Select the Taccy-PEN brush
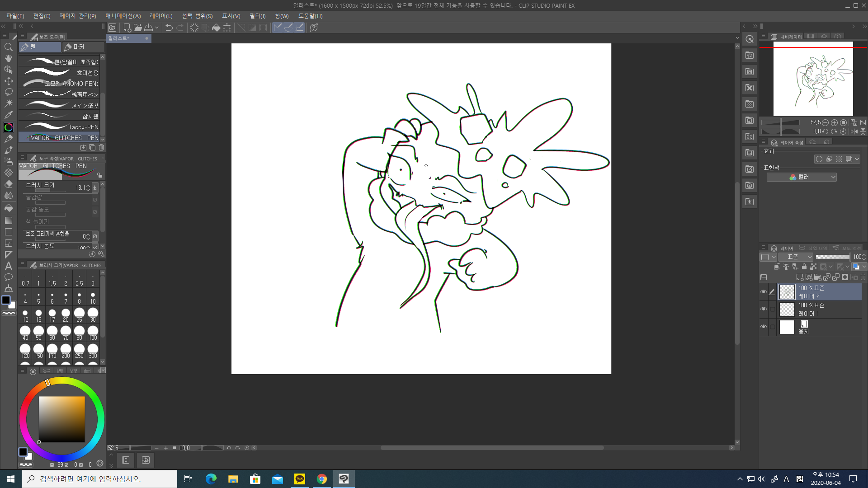Viewport: 868px width, 488px height. click(x=59, y=127)
